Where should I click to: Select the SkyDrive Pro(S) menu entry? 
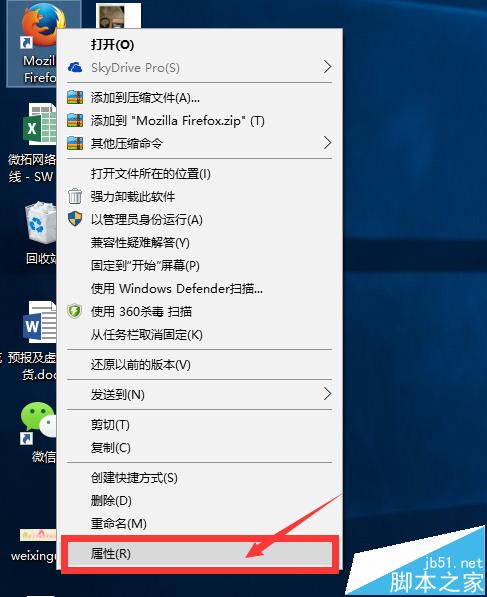(x=200, y=67)
